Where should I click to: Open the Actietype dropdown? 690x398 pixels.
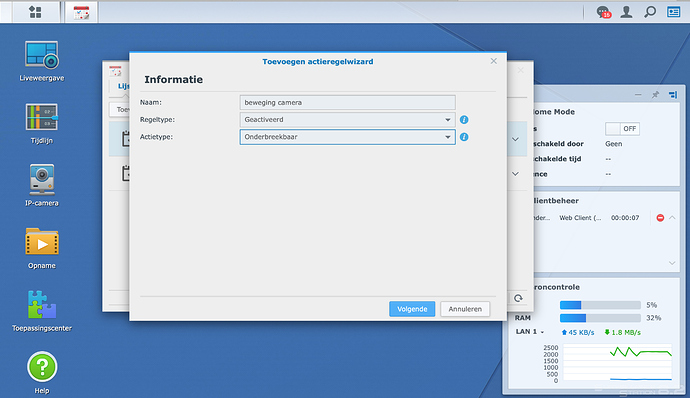(347, 137)
